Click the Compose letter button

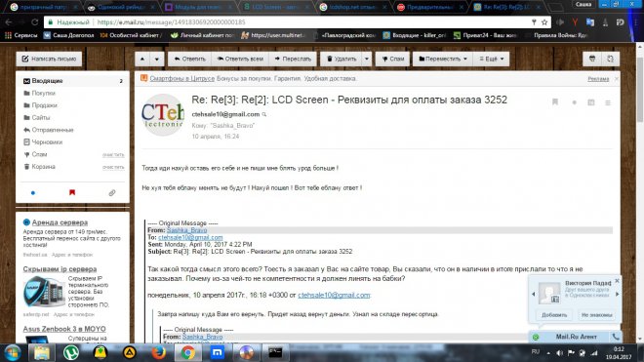(49, 59)
